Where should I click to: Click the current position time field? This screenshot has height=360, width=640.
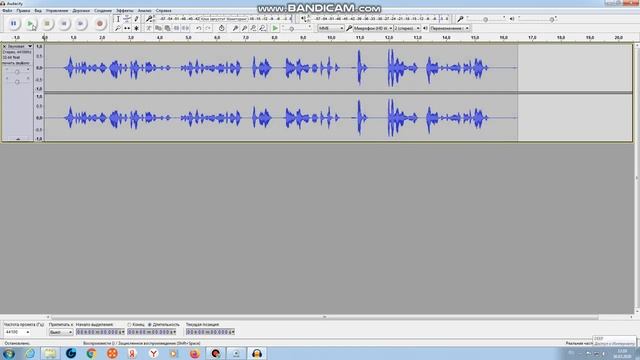tap(210, 332)
